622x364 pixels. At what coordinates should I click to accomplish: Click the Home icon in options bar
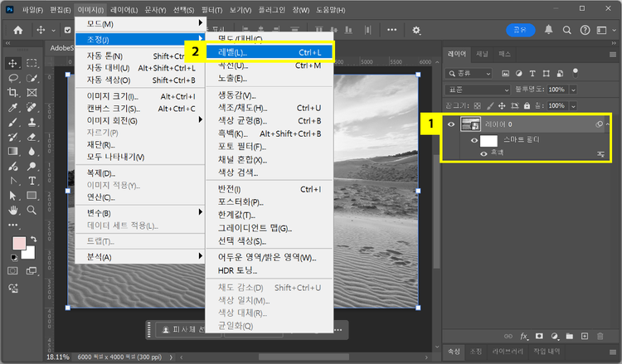click(x=17, y=30)
